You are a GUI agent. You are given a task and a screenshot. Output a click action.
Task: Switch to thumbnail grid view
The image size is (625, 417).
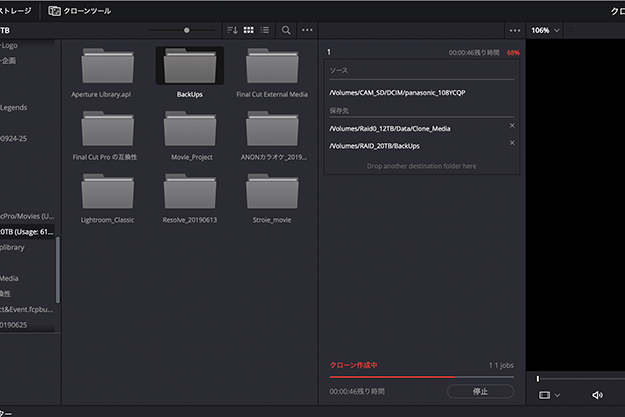click(x=249, y=30)
